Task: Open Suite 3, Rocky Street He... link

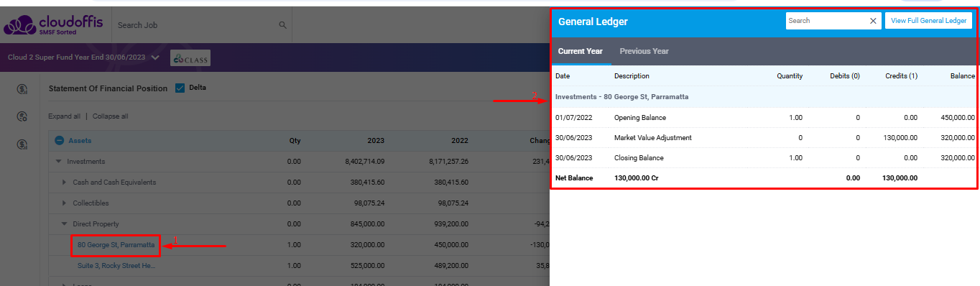Action: click(116, 266)
